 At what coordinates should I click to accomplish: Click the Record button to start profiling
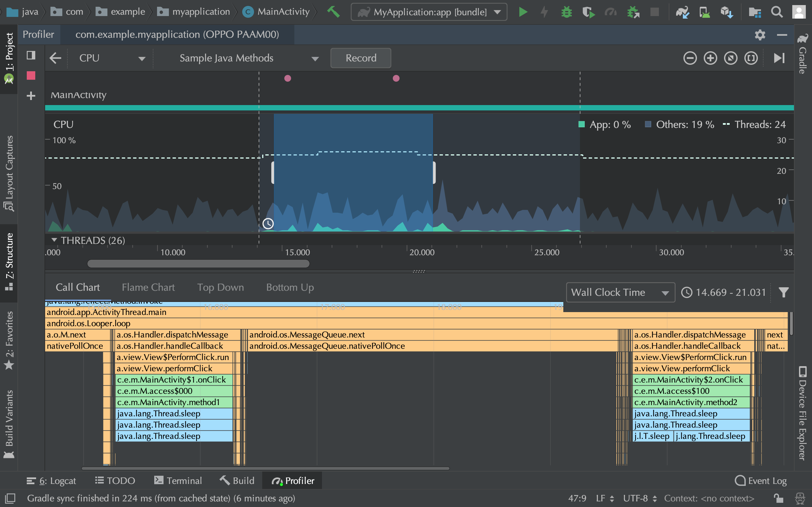coord(361,57)
